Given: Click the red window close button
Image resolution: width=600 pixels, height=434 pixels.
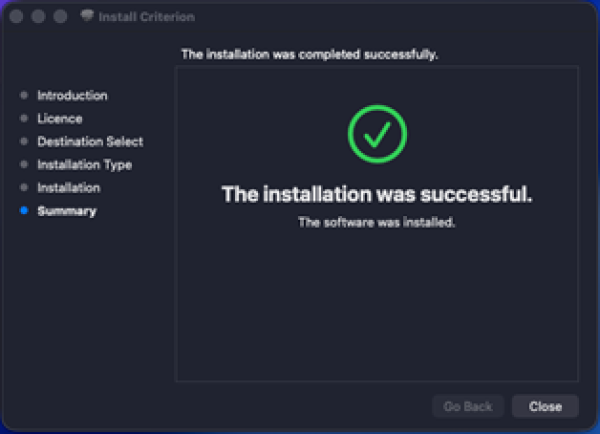Looking at the screenshot, I should [x=17, y=17].
